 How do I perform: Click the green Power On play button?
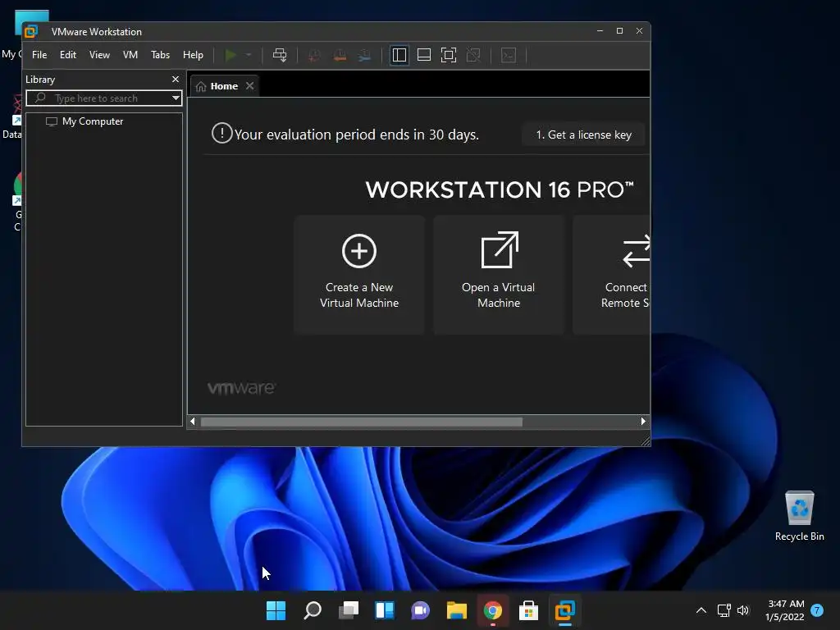(x=231, y=55)
